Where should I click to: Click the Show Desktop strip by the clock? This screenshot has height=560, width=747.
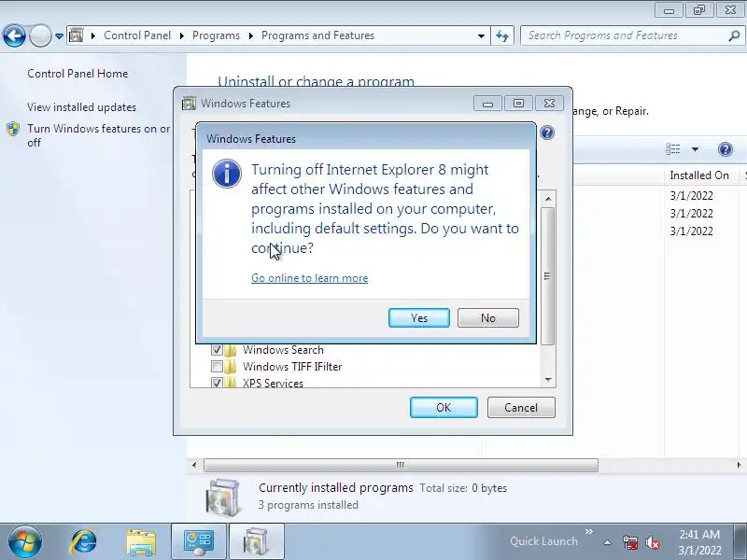(741, 542)
